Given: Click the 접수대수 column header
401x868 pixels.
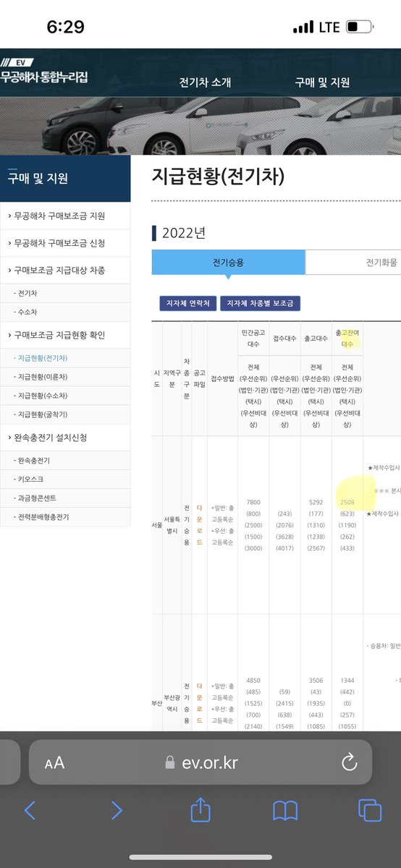Looking at the screenshot, I should pos(284,338).
